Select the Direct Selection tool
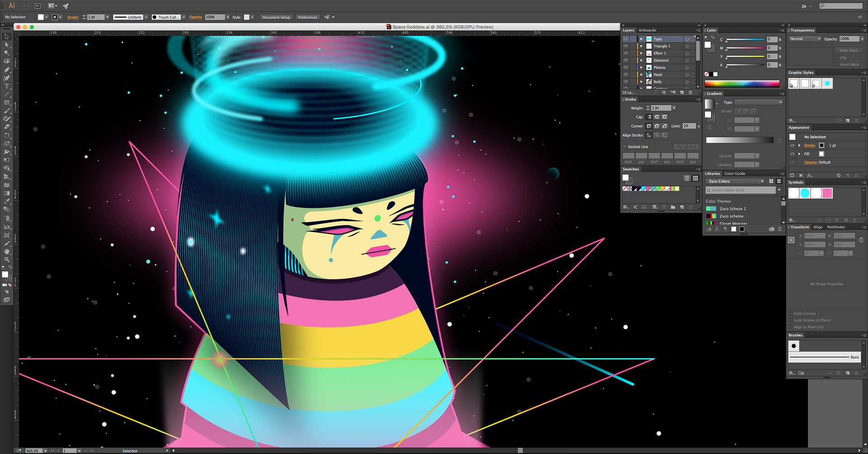The image size is (868, 454). click(7, 45)
